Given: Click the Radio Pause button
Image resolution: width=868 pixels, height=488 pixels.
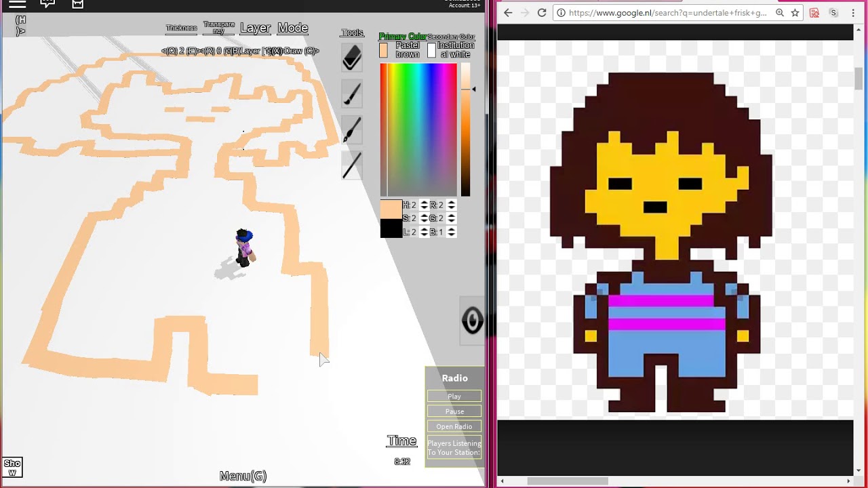Looking at the screenshot, I should pyautogui.click(x=454, y=411).
